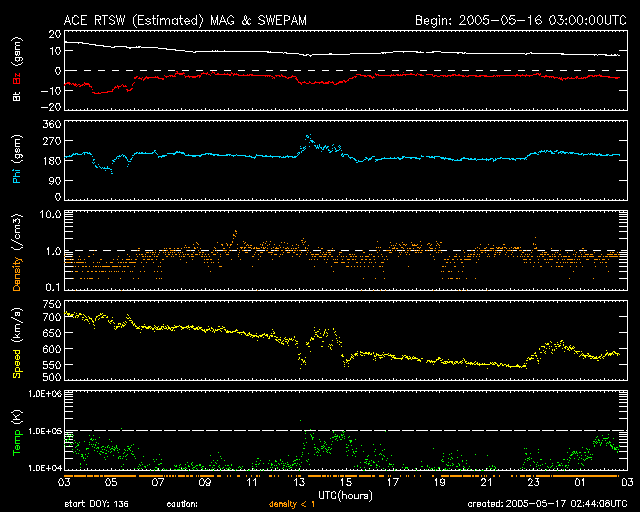Screen dimensions: 640x512
Task: Select the orange Density (/cm3) axis label
Action: pyautogui.click(x=17, y=252)
